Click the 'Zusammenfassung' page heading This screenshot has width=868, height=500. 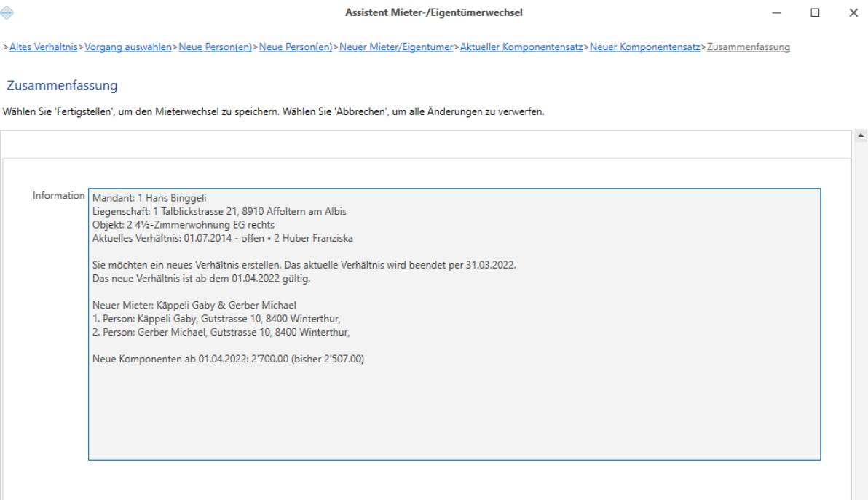point(62,85)
